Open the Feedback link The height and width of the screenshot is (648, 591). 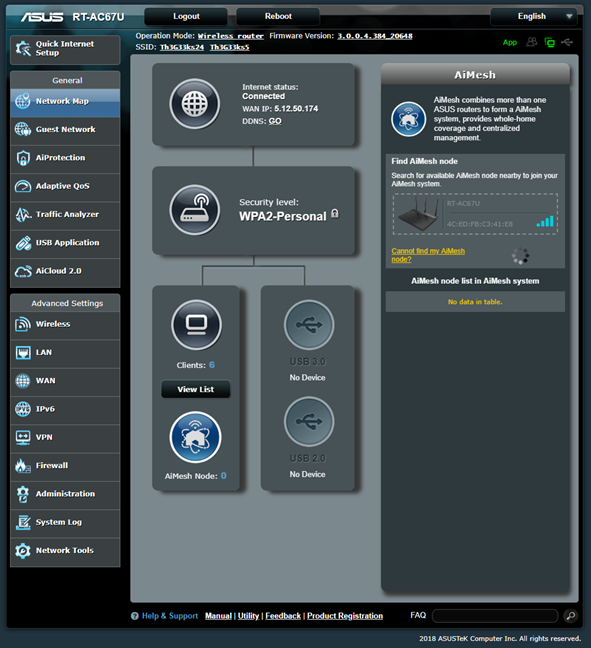click(283, 616)
